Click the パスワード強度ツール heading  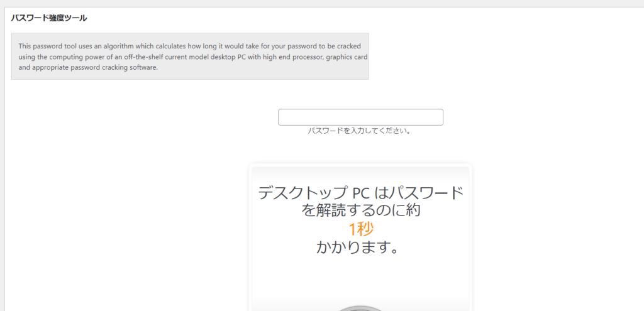49,18
